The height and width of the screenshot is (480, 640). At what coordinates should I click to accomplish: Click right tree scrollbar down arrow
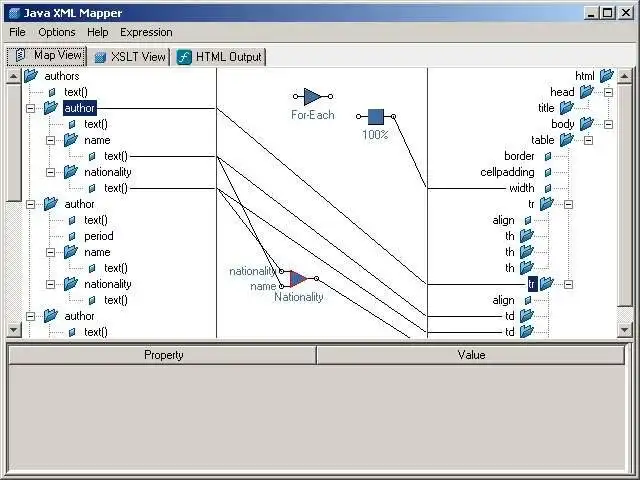coord(624,329)
